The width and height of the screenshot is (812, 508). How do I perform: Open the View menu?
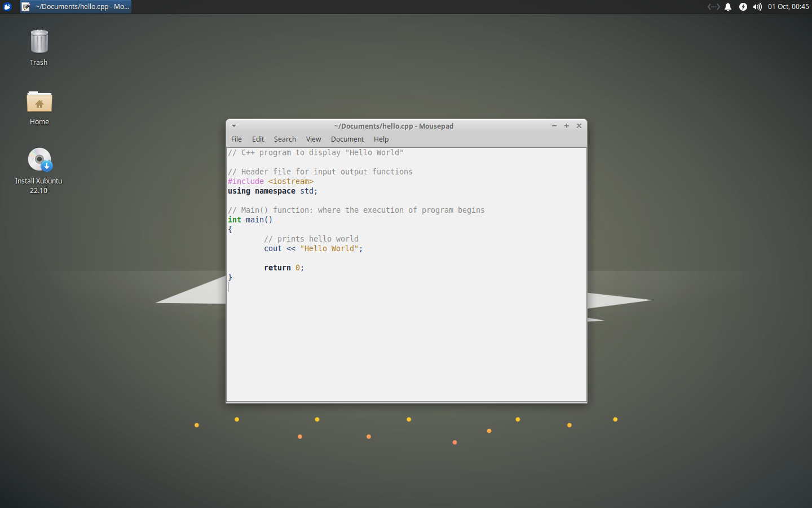click(314, 139)
